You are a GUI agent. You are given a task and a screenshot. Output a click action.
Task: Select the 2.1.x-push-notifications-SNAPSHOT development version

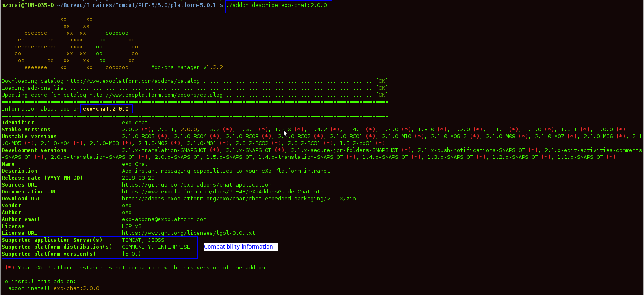click(471, 150)
